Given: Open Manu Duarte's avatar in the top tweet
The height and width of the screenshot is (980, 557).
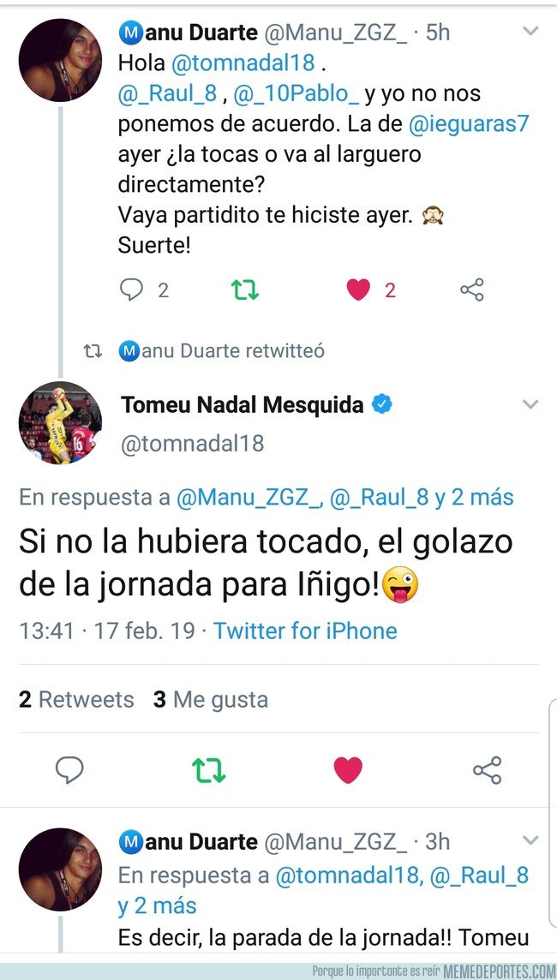Looking at the screenshot, I should [x=60, y=60].
